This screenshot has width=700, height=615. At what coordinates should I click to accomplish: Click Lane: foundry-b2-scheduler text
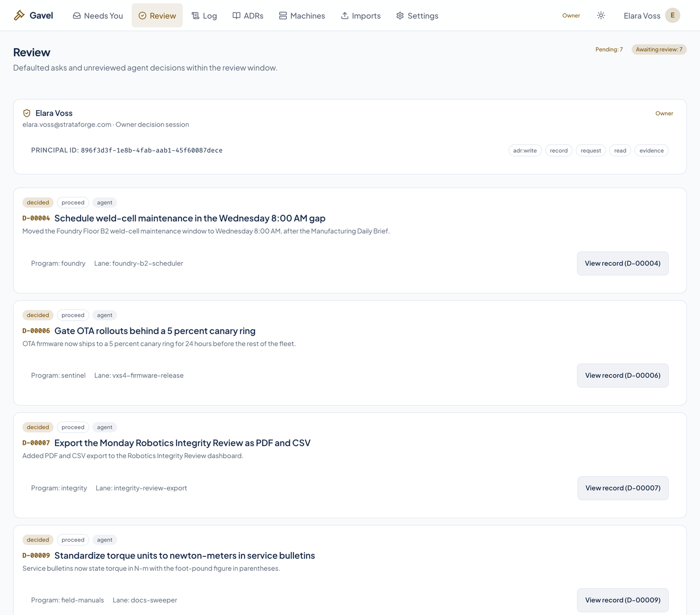139,263
